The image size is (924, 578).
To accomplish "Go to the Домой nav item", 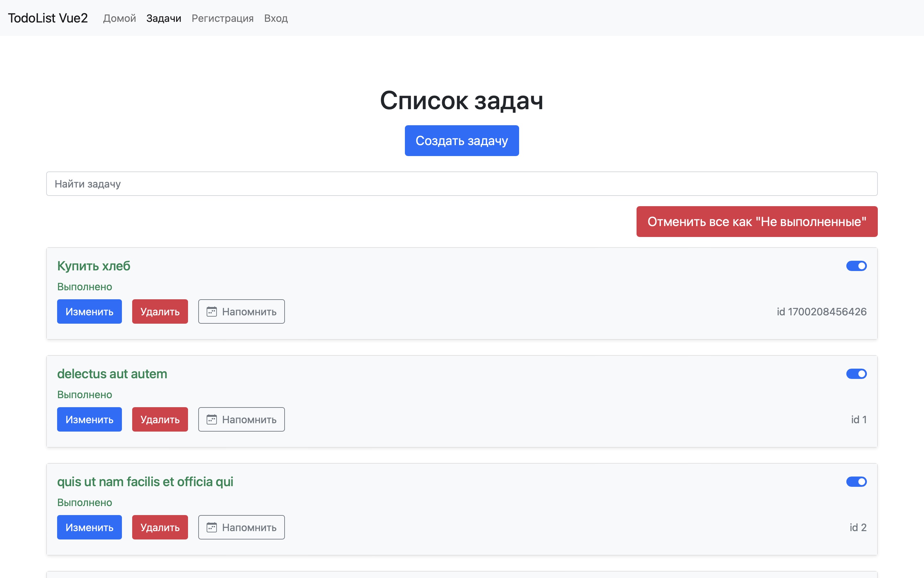I will click(119, 18).
